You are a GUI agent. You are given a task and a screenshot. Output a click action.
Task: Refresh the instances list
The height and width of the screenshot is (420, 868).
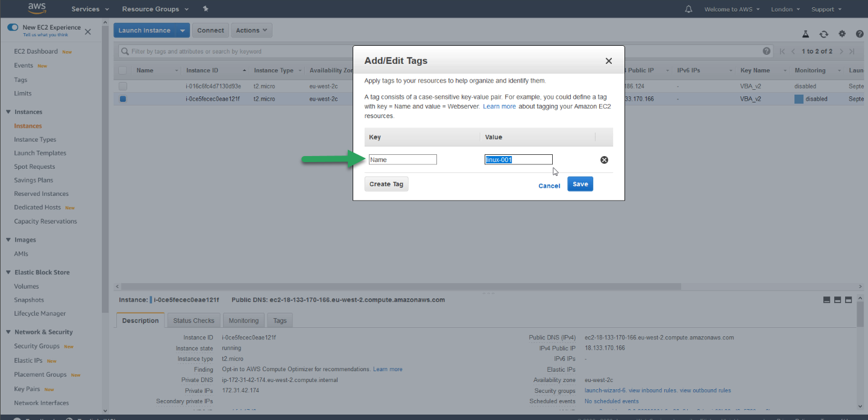[823, 34]
